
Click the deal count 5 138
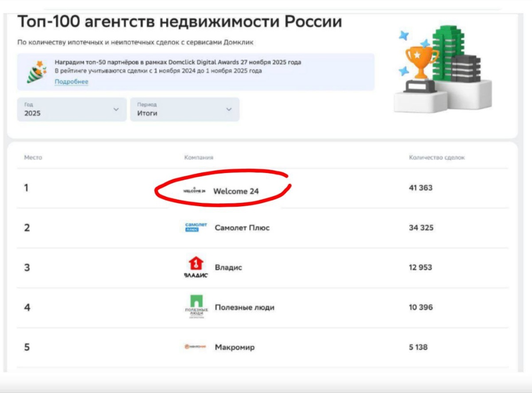coord(418,347)
